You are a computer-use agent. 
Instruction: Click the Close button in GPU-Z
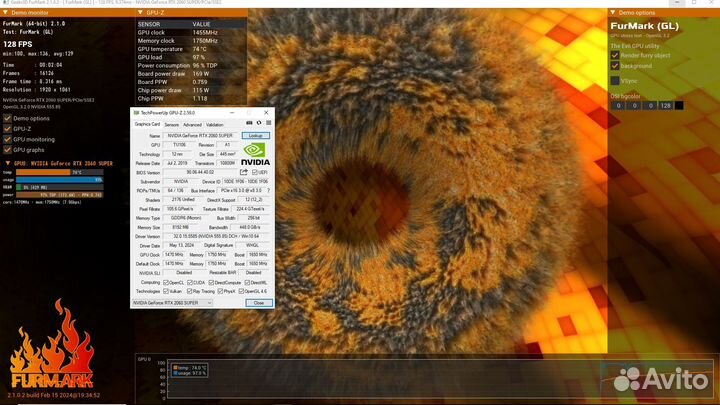pyautogui.click(x=259, y=303)
